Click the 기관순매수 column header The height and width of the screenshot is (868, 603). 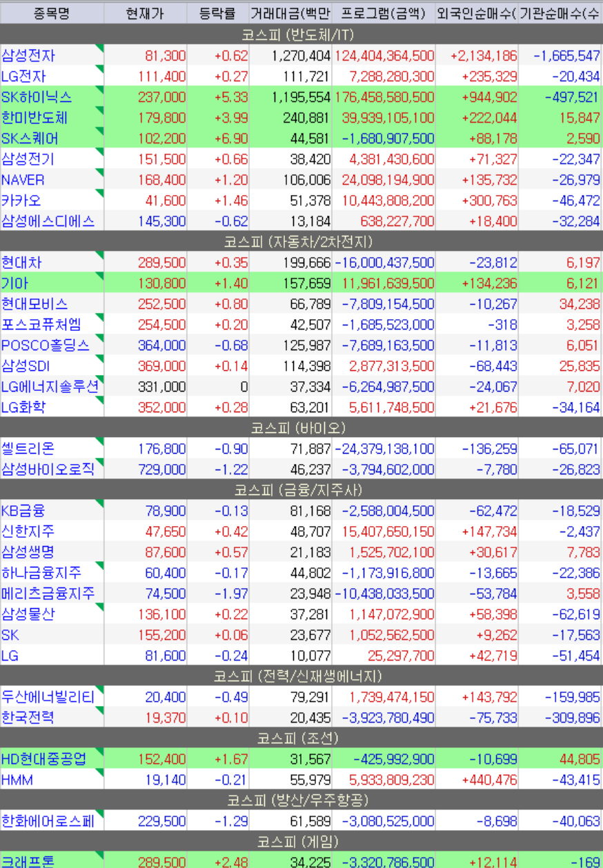pos(560,13)
